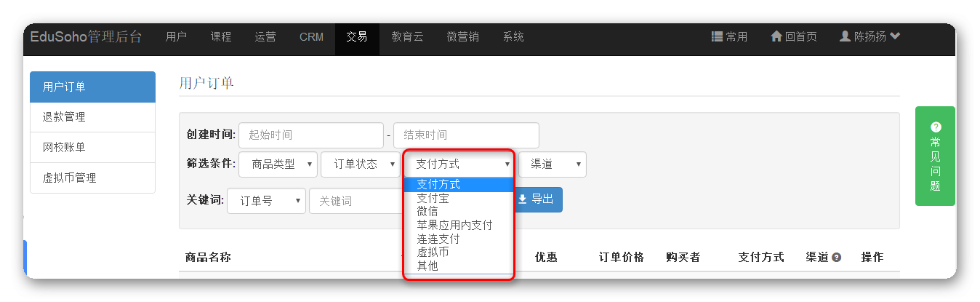Viewport: 980px width, 302px height.
Task: Open the 渠道 filter dropdown
Action: coord(552,164)
